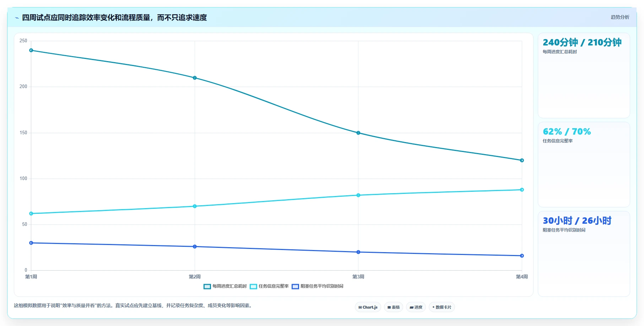Click the 250 y-axis label

point(23,41)
